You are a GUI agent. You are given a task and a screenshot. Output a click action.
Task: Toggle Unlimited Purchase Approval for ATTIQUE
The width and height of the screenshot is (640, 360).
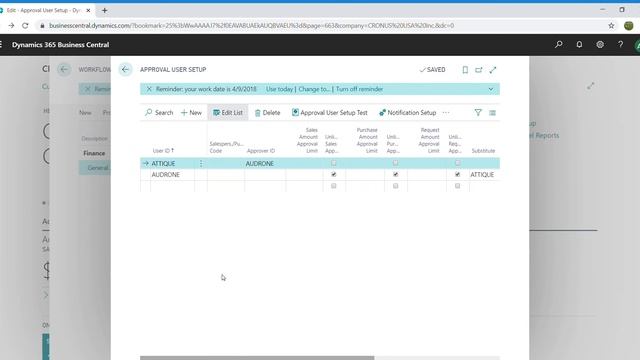pos(395,163)
